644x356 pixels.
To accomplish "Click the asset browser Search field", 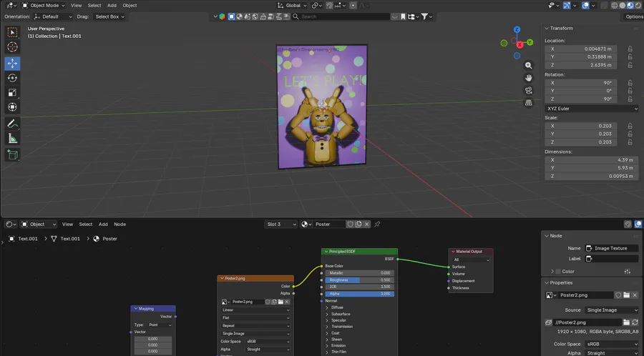I will click(341, 17).
